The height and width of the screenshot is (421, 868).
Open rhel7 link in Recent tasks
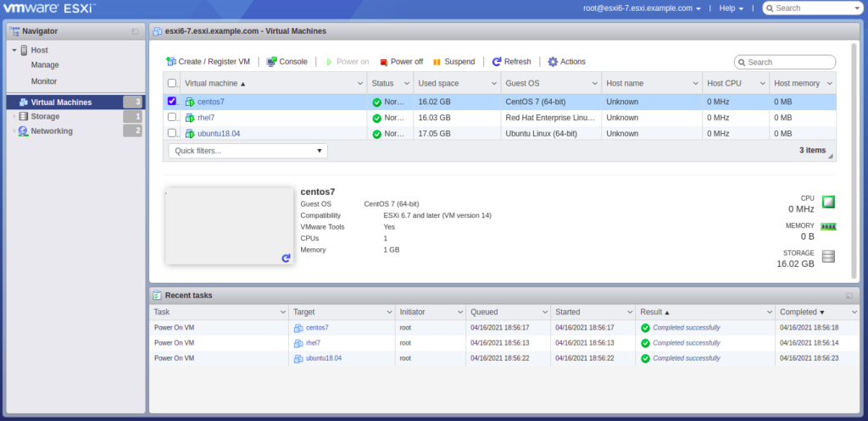point(314,343)
